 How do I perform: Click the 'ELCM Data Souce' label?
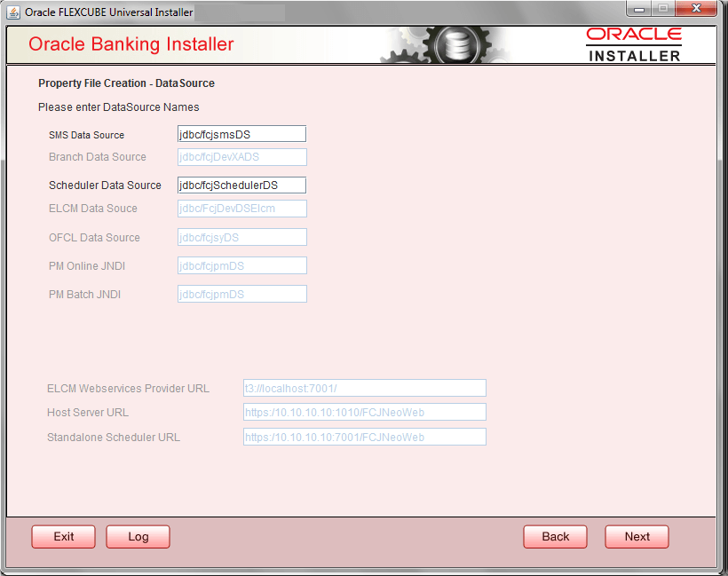93,209
